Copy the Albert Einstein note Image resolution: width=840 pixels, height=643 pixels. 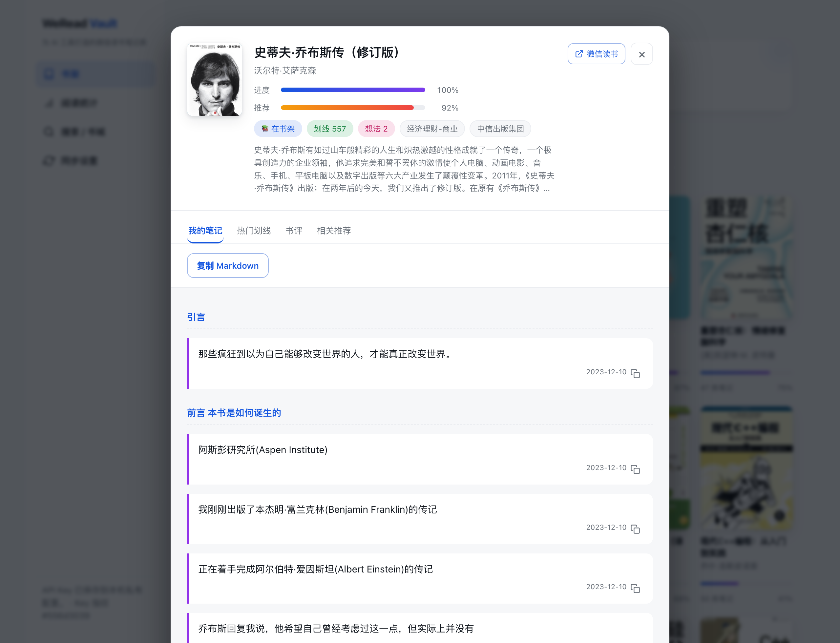click(x=635, y=588)
